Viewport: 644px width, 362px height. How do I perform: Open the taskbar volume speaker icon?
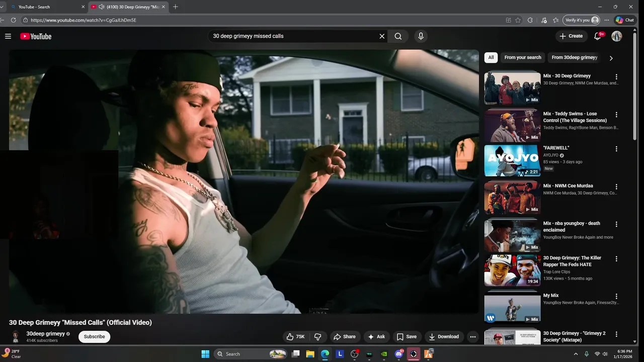pyautogui.click(x=605, y=354)
